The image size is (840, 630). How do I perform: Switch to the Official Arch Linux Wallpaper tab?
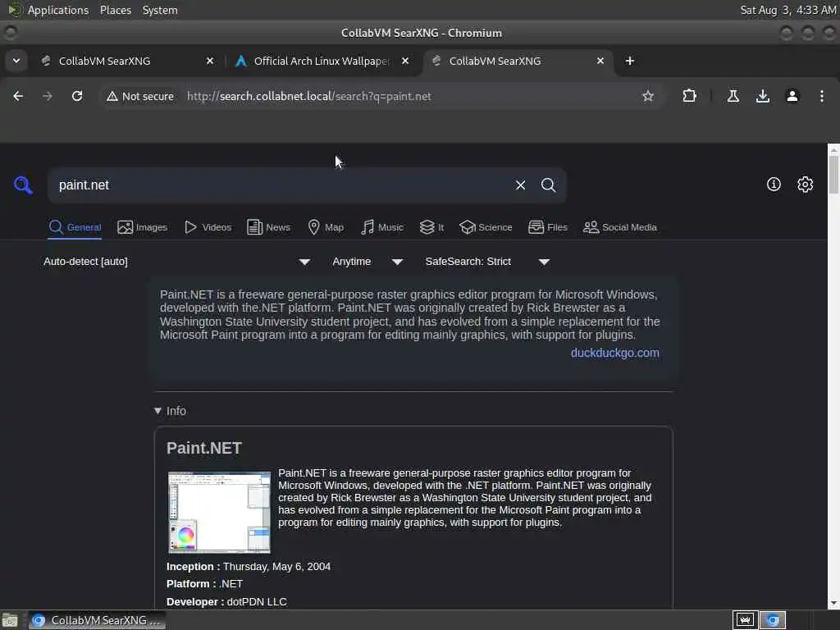point(322,61)
